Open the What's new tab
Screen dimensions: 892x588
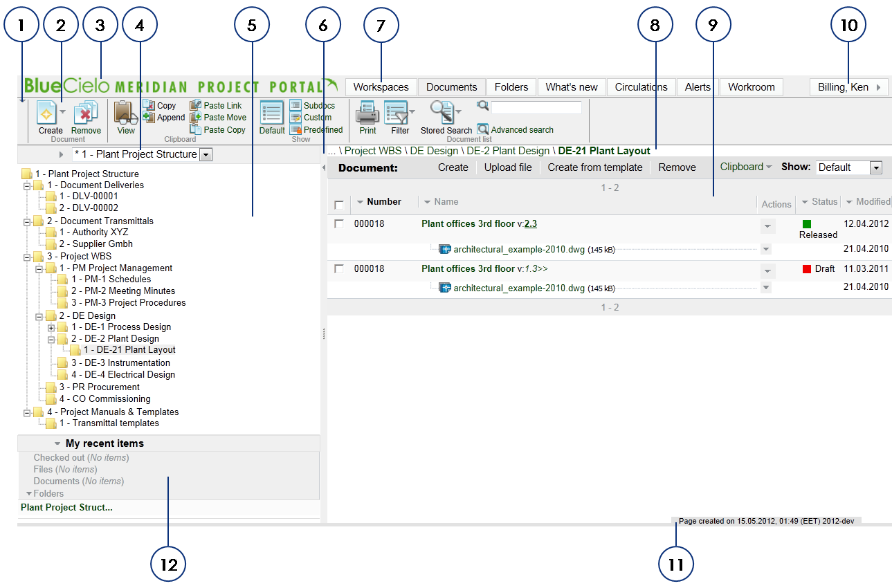572,87
